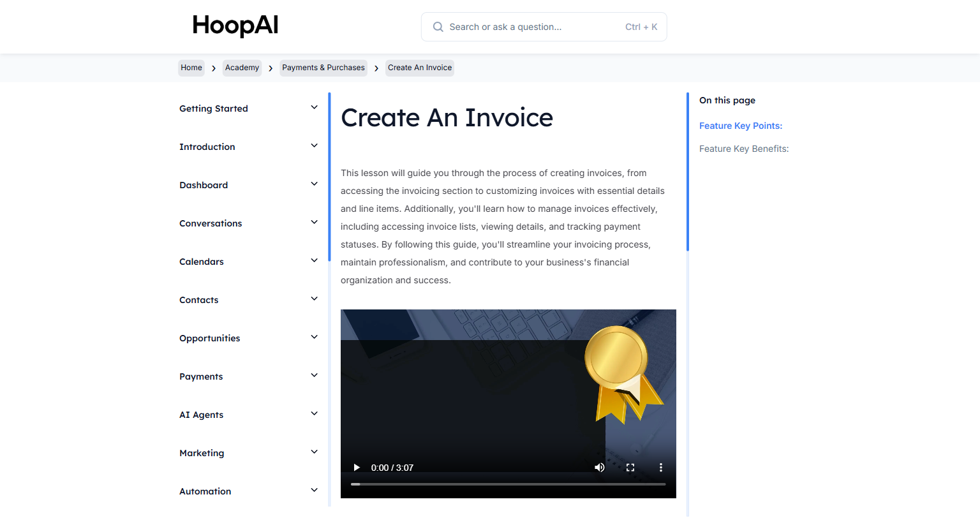
Task: Click Feature Key Benefits on this page
Action: (x=743, y=148)
